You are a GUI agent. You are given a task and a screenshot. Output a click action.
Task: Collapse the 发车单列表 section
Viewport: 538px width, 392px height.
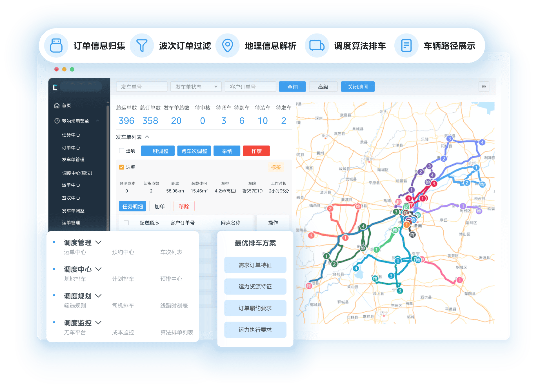(147, 137)
